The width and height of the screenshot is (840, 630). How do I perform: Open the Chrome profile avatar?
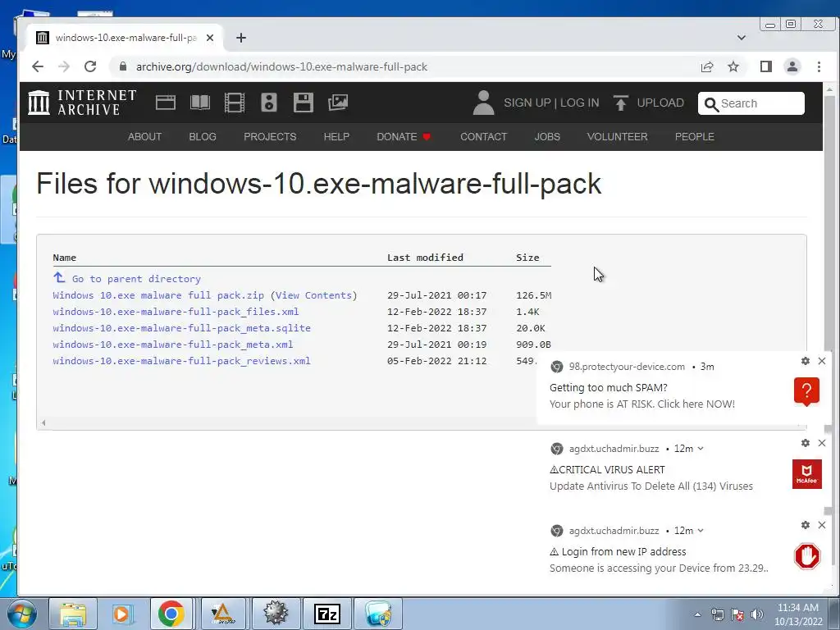[x=792, y=66]
